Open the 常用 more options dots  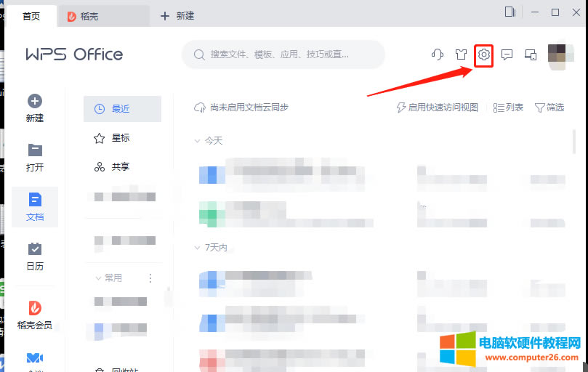click(x=150, y=278)
